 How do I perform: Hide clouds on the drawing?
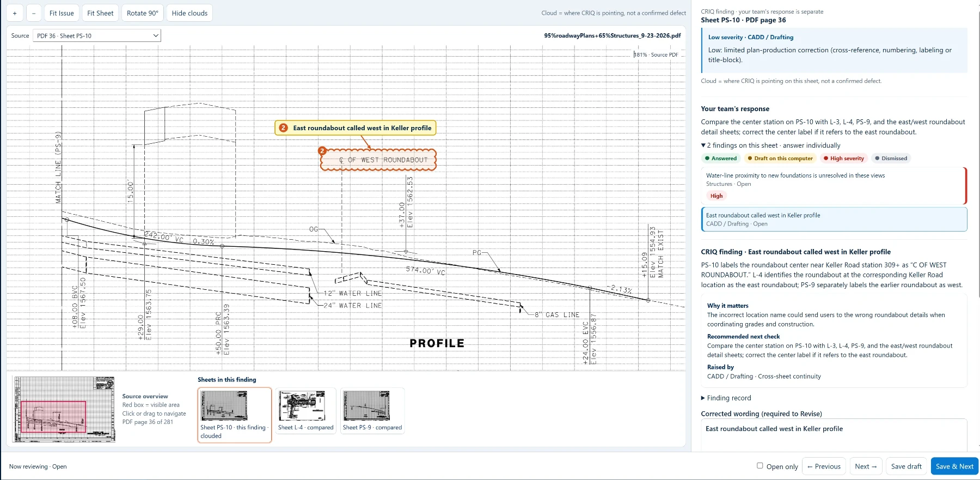pos(189,13)
